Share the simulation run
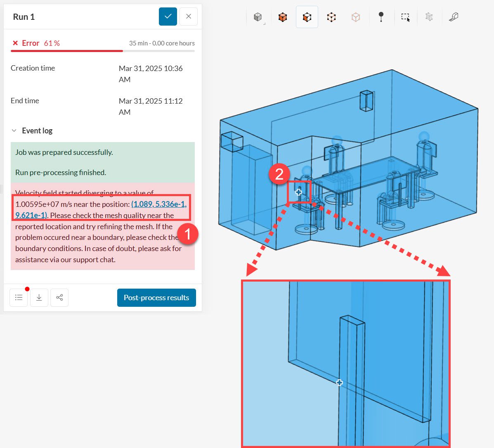Viewport: 494px width, 448px height. [x=59, y=298]
